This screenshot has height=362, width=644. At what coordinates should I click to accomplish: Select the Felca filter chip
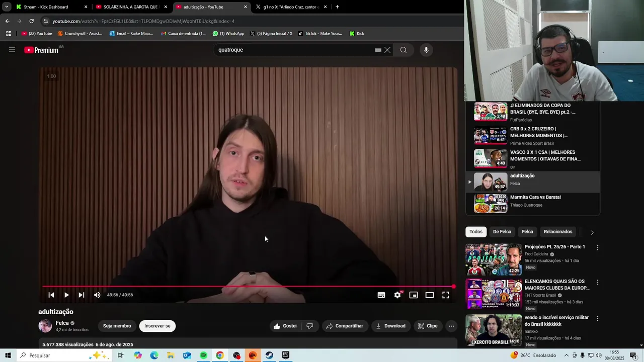coord(527,232)
